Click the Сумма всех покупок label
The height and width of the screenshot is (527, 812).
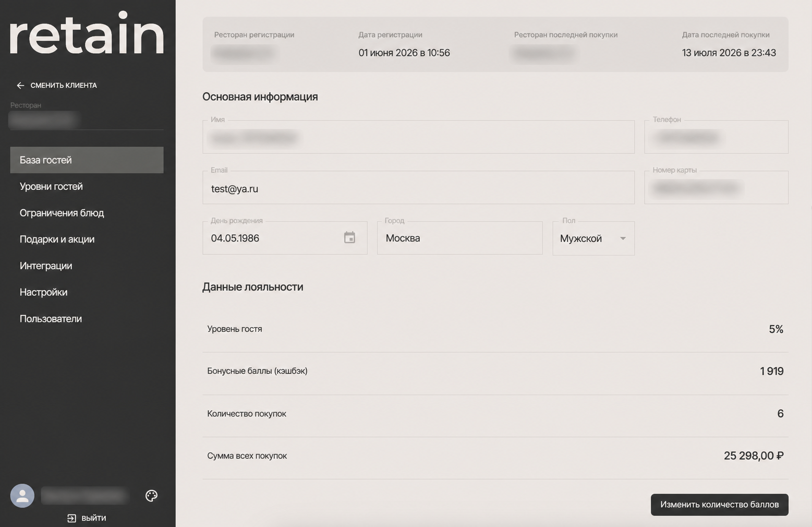[247, 456]
